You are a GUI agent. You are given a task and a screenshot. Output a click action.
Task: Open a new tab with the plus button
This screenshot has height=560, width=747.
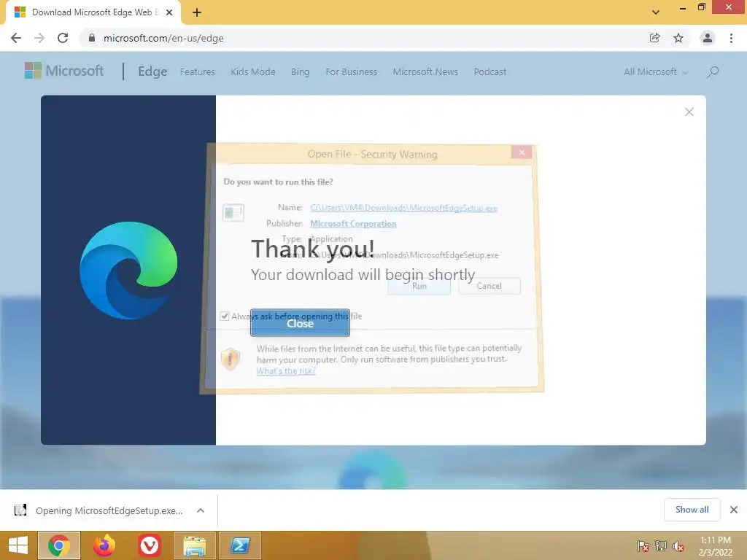pos(197,13)
